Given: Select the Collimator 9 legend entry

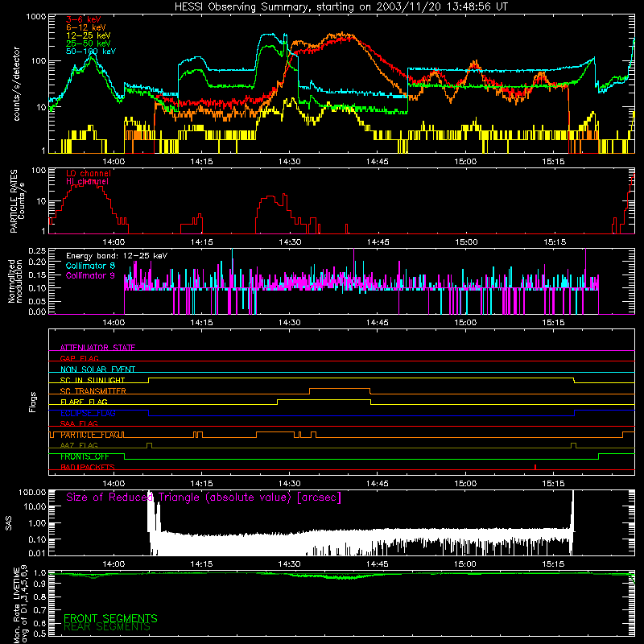Looking at the screenshot, I should coord(90,275).
